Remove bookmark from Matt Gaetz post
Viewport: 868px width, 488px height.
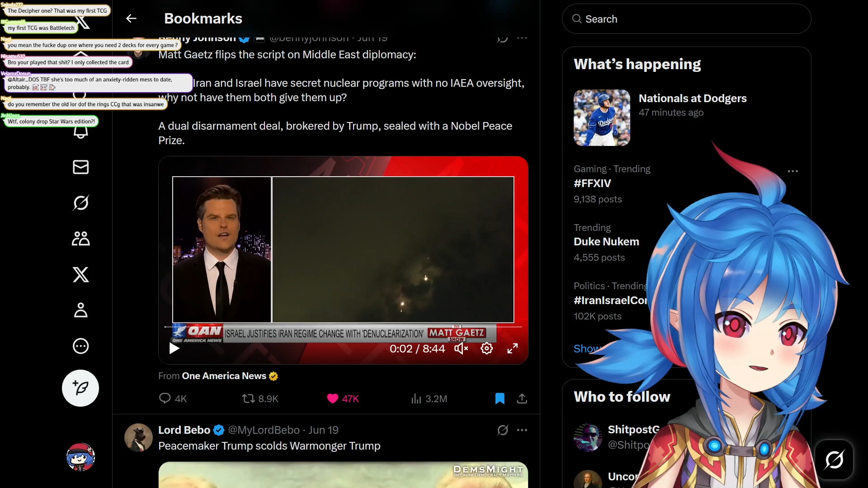(500, 399)
